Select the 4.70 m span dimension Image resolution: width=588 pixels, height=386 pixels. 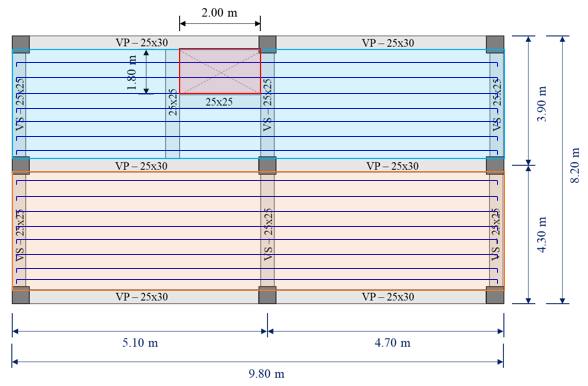pyautogui.click(x=393, y=342)
